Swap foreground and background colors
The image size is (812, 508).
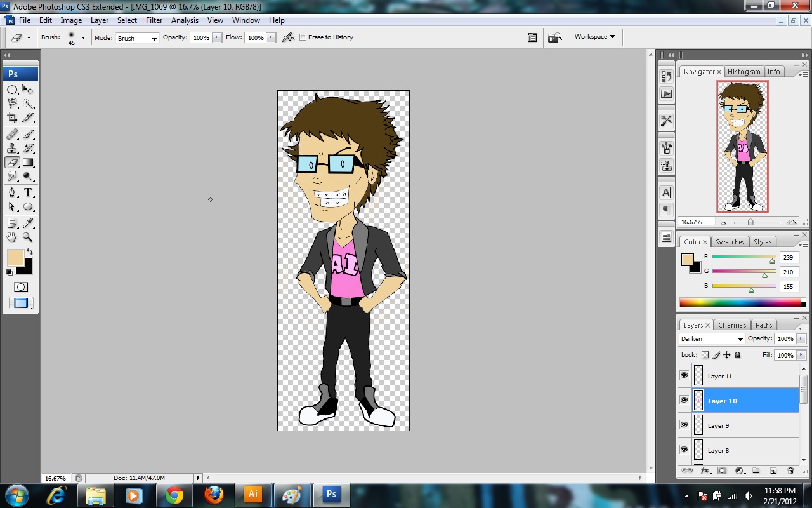click(x=30, y=252)
